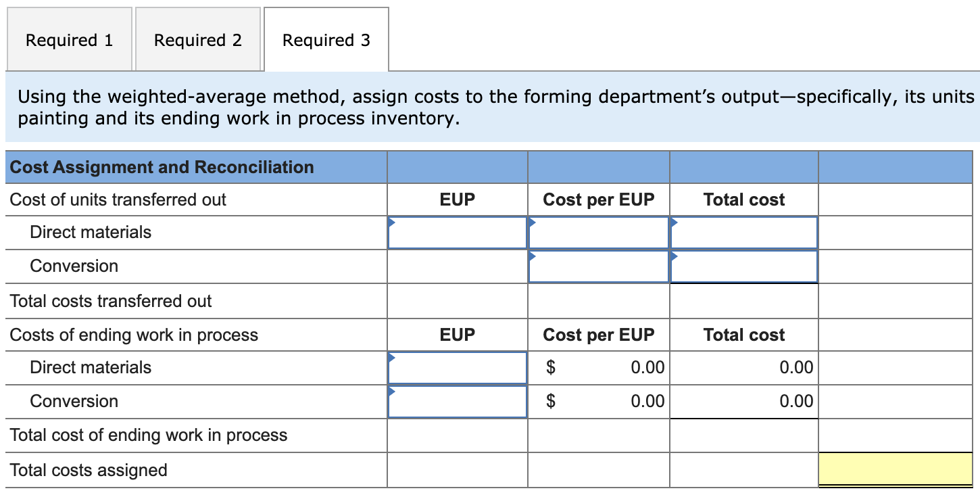Click the yellow Total costs assigned cell
980x495 pixels.
tap(897, 469)
